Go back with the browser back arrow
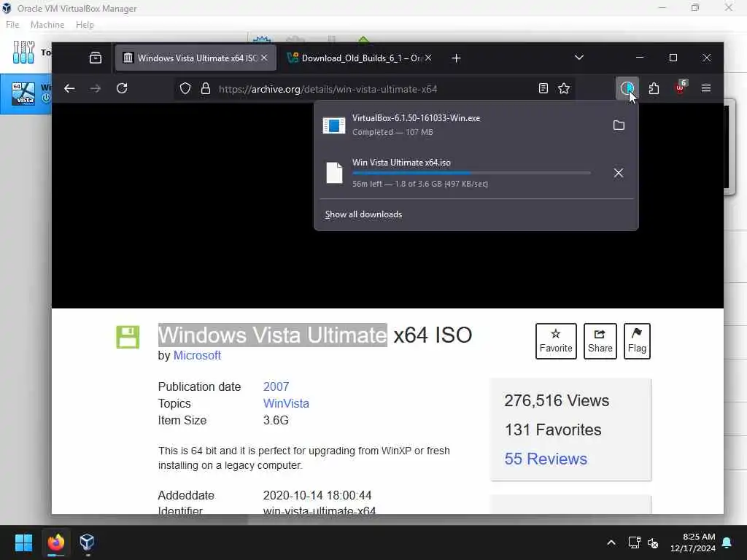 click(69, 88)
